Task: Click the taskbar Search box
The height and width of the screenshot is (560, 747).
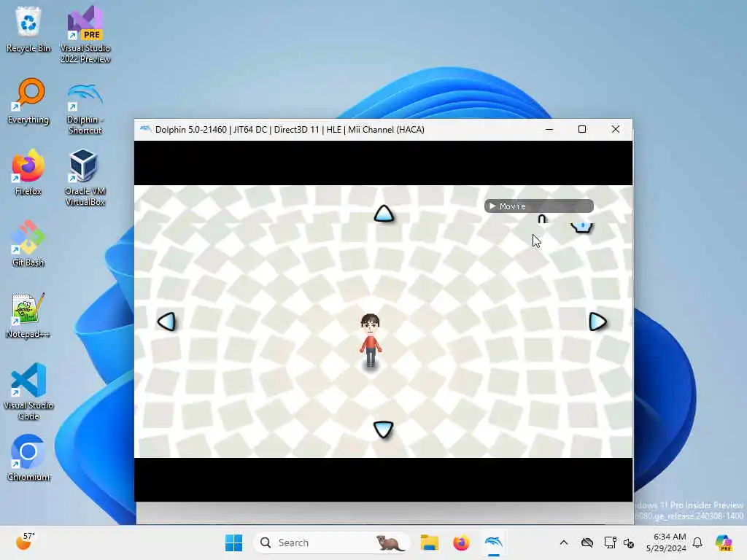Action: [332, 542]
